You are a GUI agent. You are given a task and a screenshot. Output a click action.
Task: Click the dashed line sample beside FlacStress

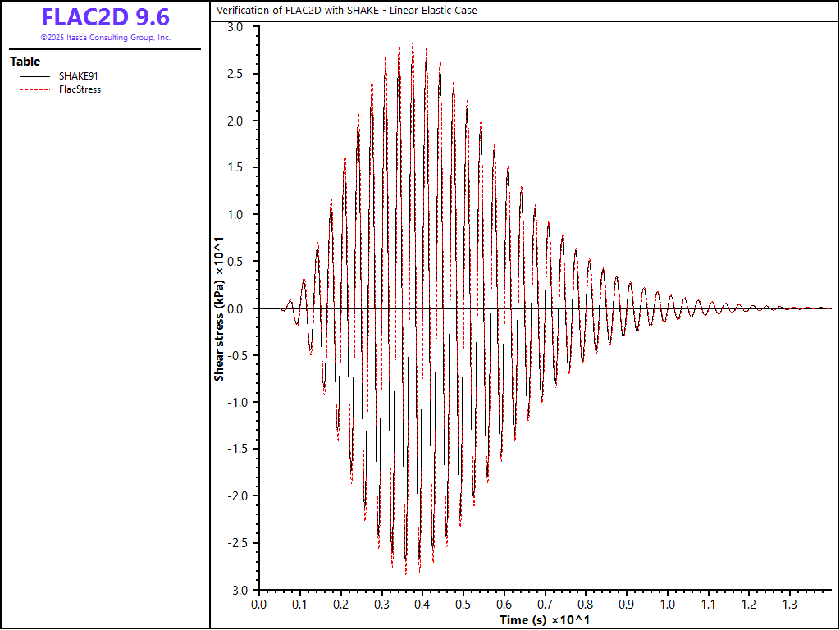[34, 89]
